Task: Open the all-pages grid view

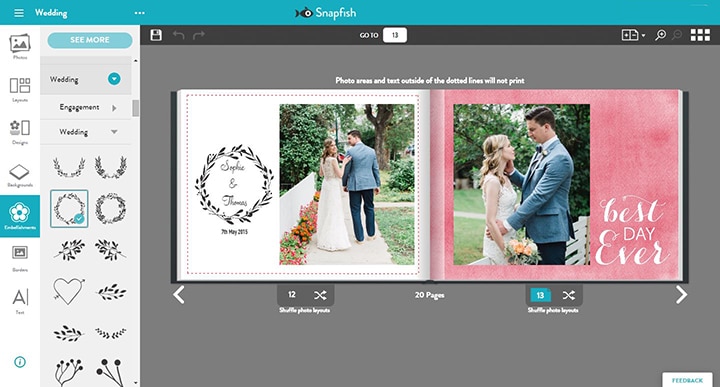Action: [x=700, y=35]
